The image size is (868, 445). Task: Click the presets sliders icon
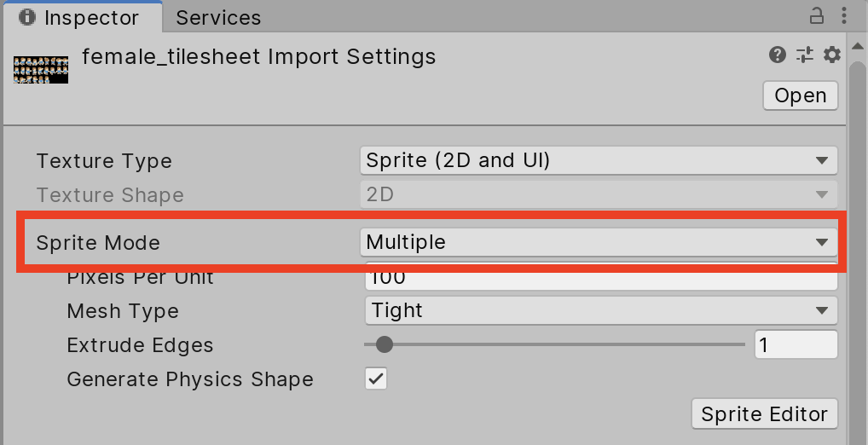tap(804, 55)
